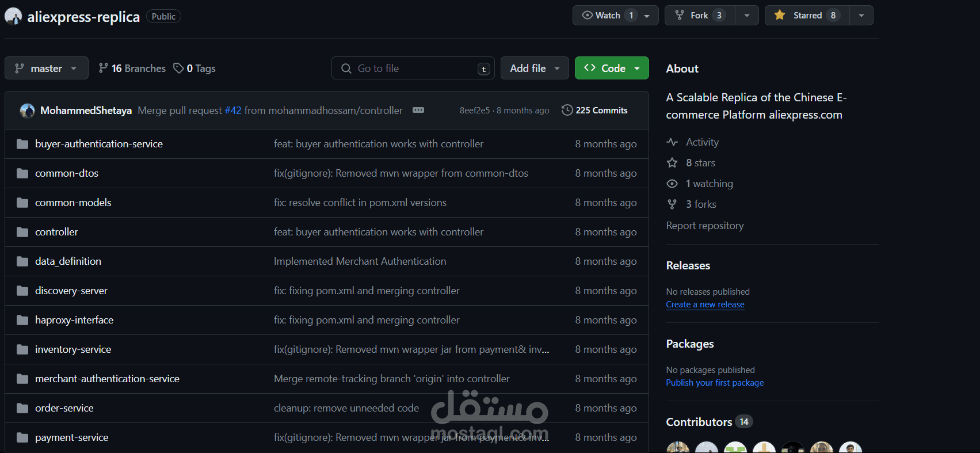Click the data_definition folder icon
This screenshot has width=980, height=453.
click(22, 261)
